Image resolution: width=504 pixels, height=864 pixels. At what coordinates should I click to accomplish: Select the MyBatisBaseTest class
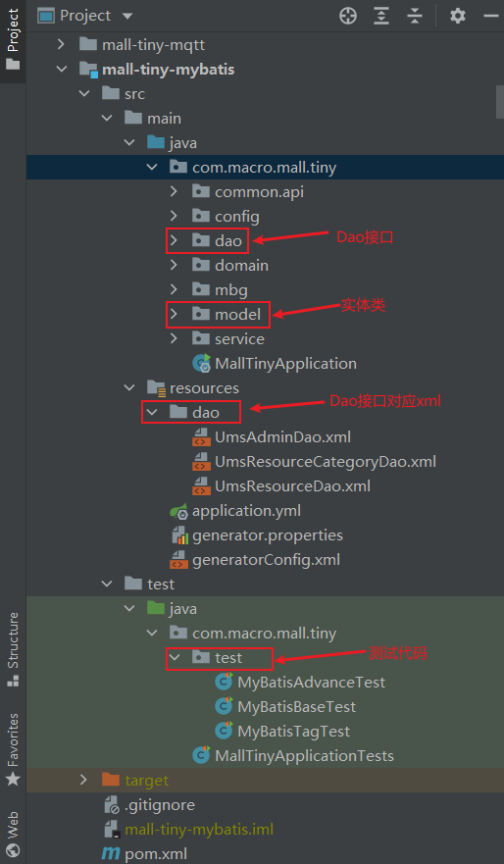pyautogui.click(x=285, y=706)
